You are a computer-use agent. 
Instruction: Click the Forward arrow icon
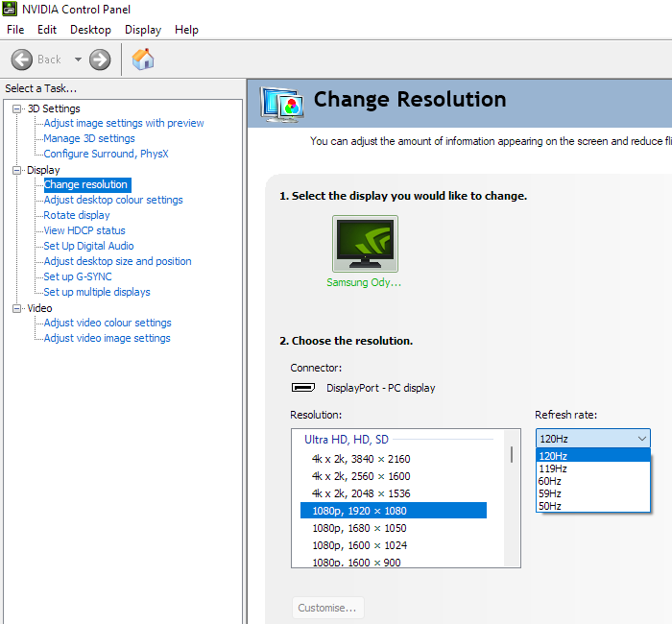(100, 60)
